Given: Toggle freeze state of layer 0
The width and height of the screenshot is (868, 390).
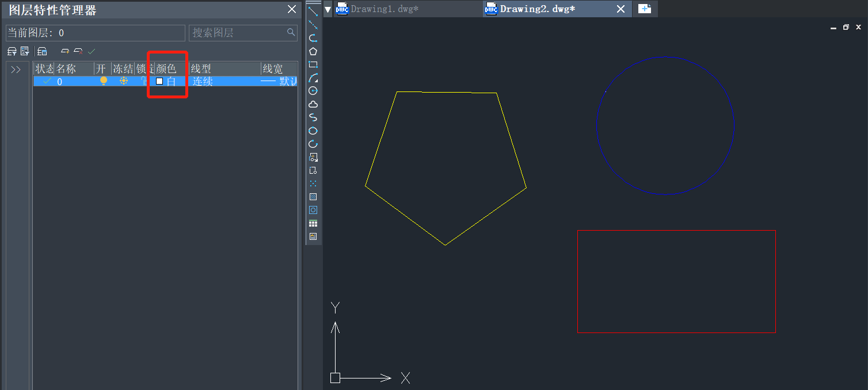Looking at the screenshot, I should [123, 81].
